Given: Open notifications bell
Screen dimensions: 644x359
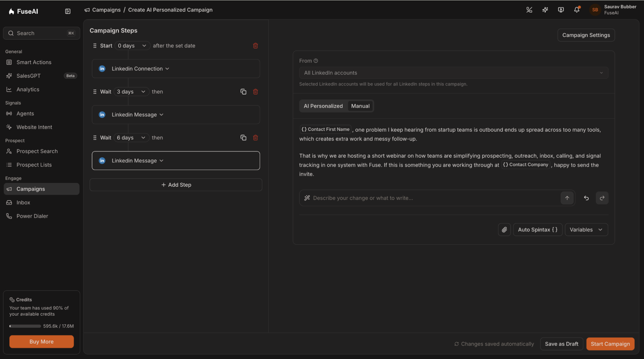Looking at the screenshot, I should tap(577, 10).
